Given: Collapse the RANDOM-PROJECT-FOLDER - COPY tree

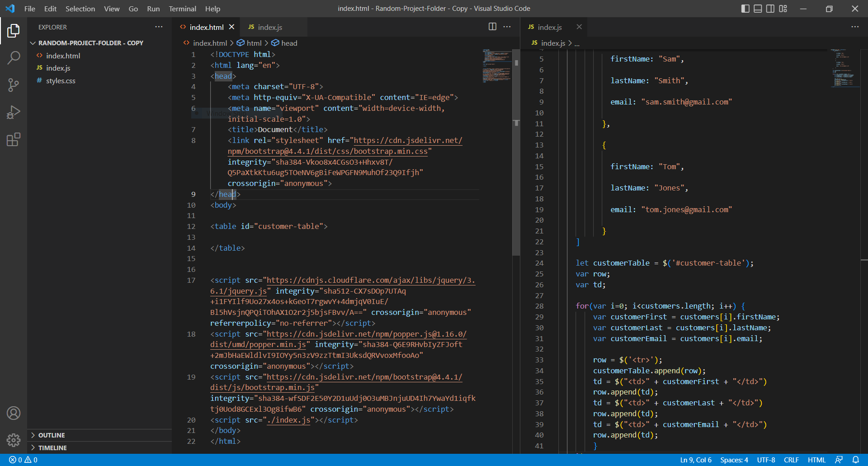Looking at the screenshot, I should [x=33, y=43].
